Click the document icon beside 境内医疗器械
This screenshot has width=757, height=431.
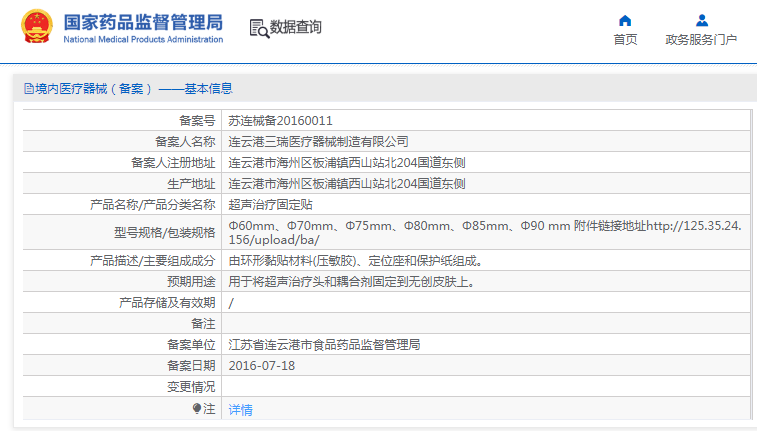[x=29, y=89]
